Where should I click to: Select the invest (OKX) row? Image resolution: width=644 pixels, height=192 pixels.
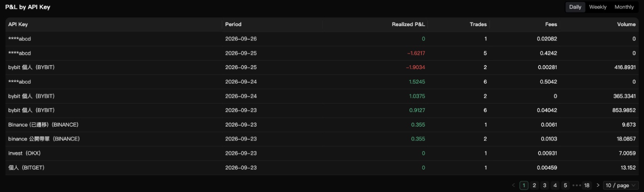(322, 153)
